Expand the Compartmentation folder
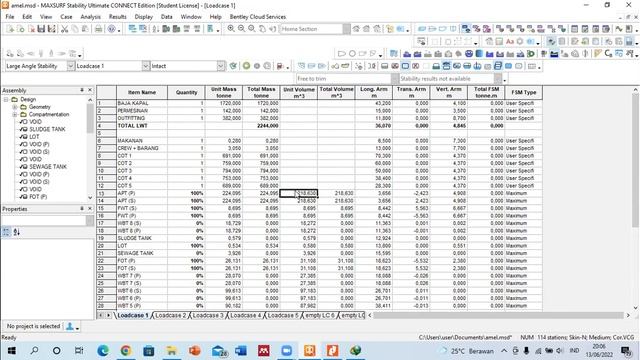This screenshot has width=640, height=360. (15, 114)
